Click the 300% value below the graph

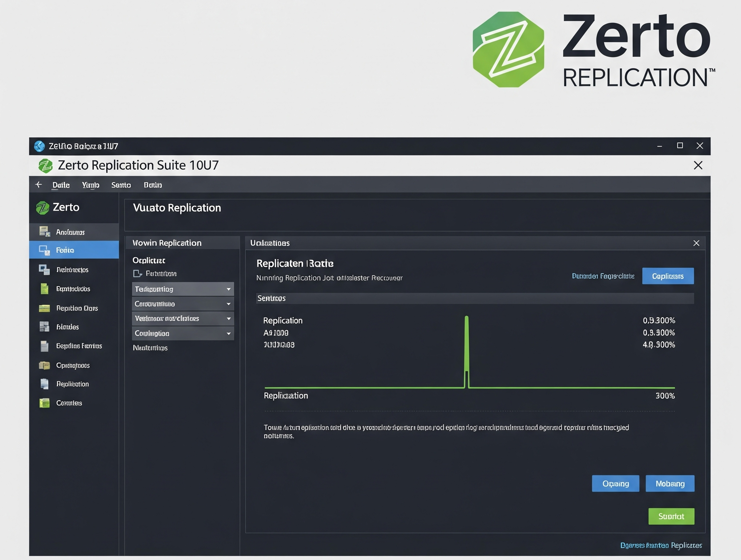pos(665,396)
